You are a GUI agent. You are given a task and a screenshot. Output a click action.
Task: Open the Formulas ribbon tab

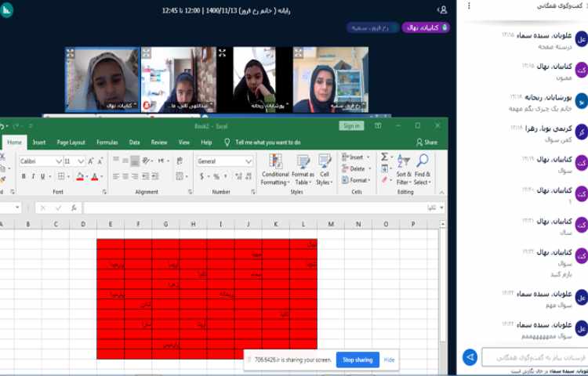click(x=107, y=143)
